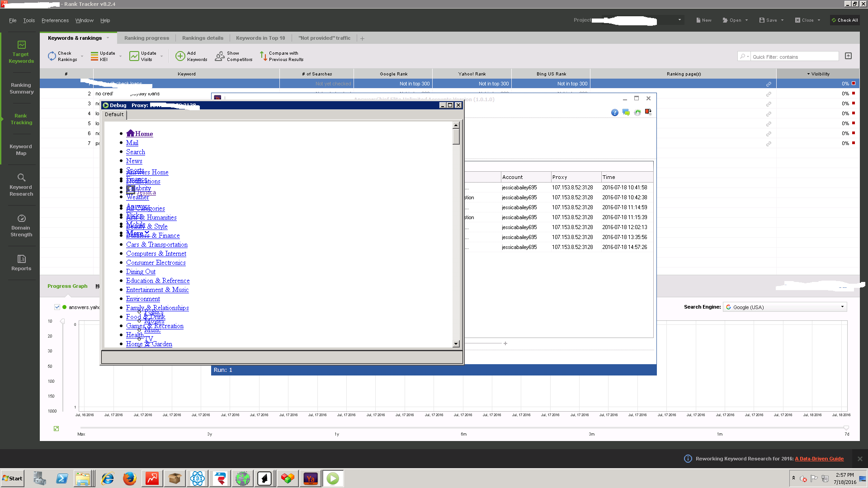Screen dimensions: 868x488
Task: Open Domain Strength in the sidebar
Action: [x=21, y=225]
